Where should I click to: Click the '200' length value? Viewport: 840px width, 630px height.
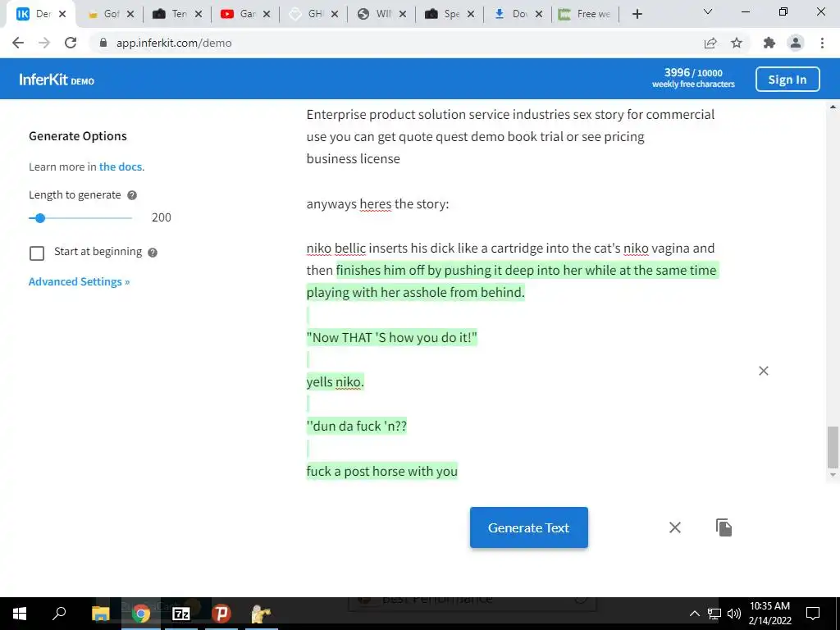click(x=162, y=217)
